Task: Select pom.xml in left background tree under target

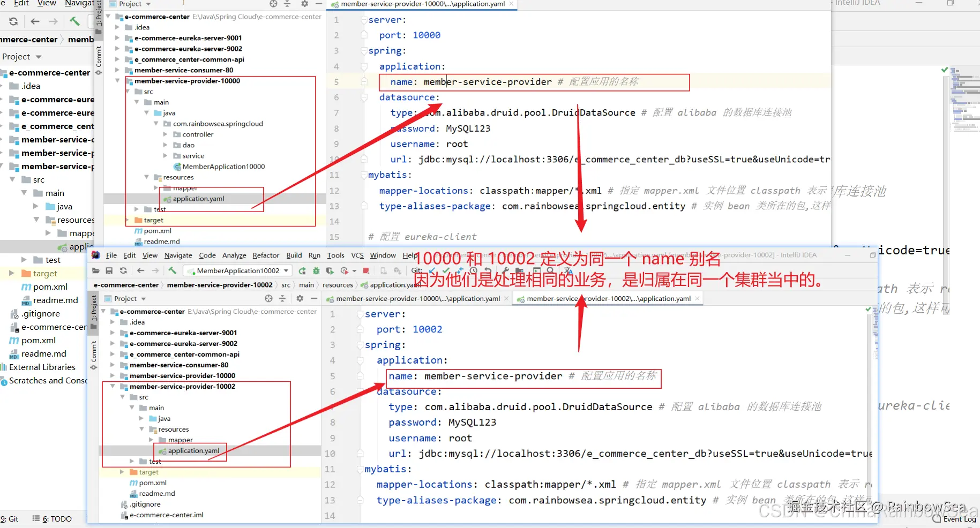Action: click(x=44, y=287)
